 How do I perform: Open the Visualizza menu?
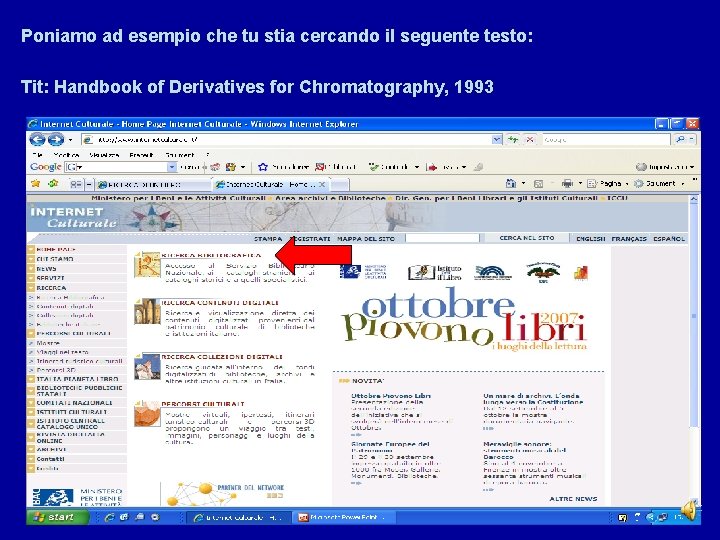point(104,155)
